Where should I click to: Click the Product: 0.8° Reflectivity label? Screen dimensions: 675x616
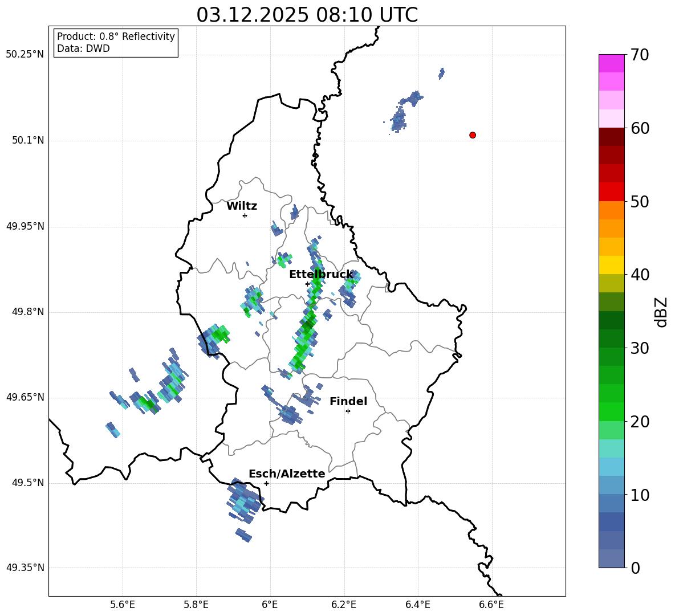pos(116,36)
